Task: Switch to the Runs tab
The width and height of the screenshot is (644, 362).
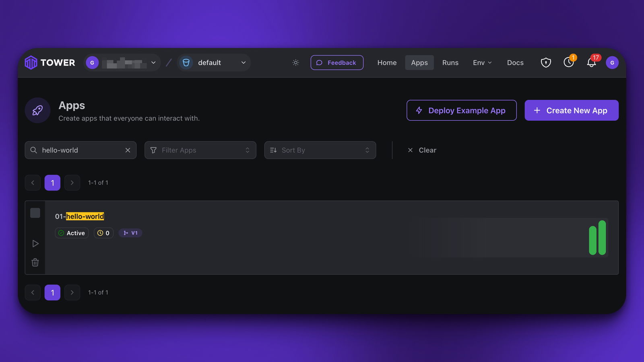Action: [450, 63]
